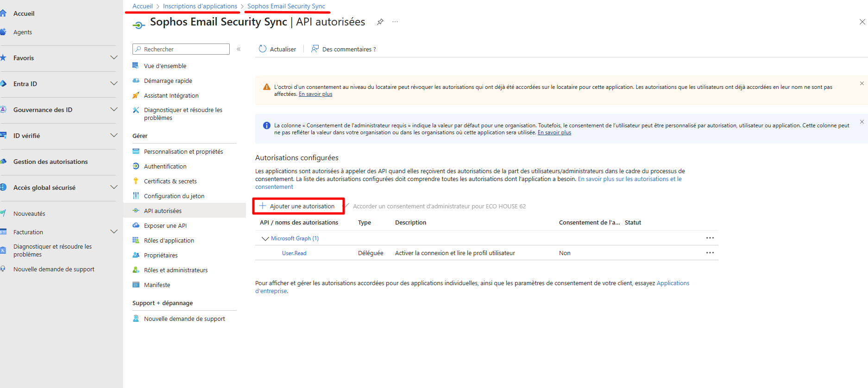The height and width of the screenshot is (388, 868).
Task: Expand the Facturation section chevron
Action: (114, 232)
